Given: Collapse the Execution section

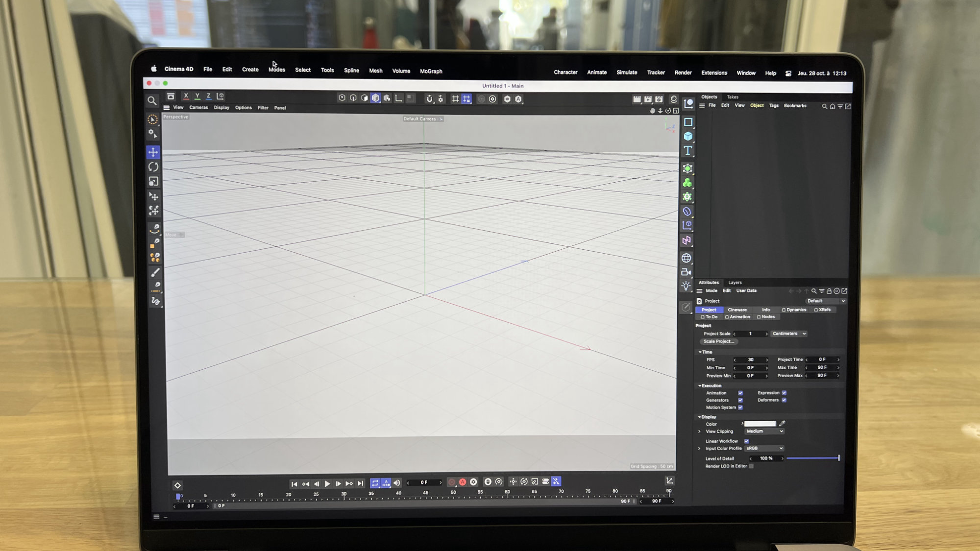Looking at the screenshot, I should click(700, 386).
